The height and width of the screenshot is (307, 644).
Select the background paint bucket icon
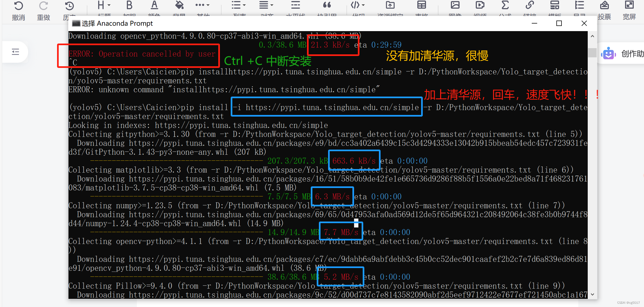(x=179, y=5)
